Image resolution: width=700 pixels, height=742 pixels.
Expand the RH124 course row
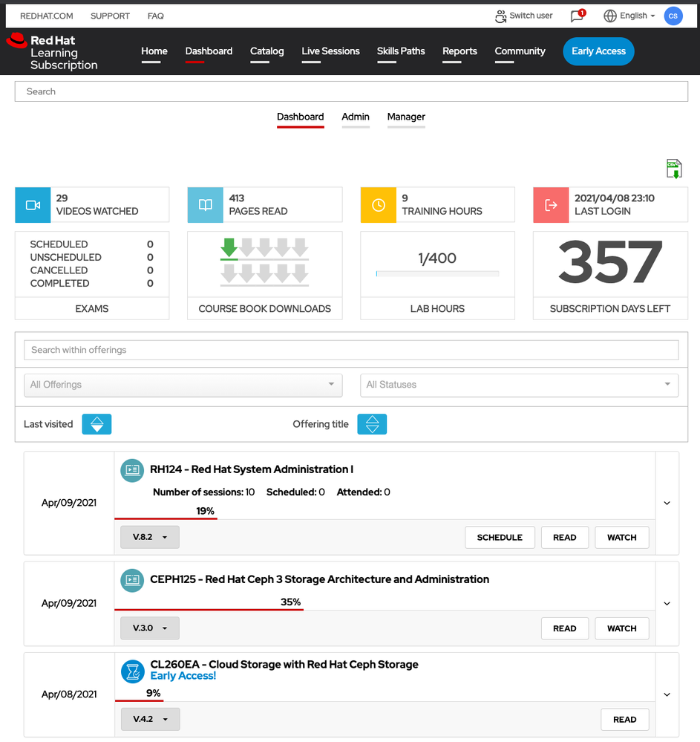[x=667, y=503]
